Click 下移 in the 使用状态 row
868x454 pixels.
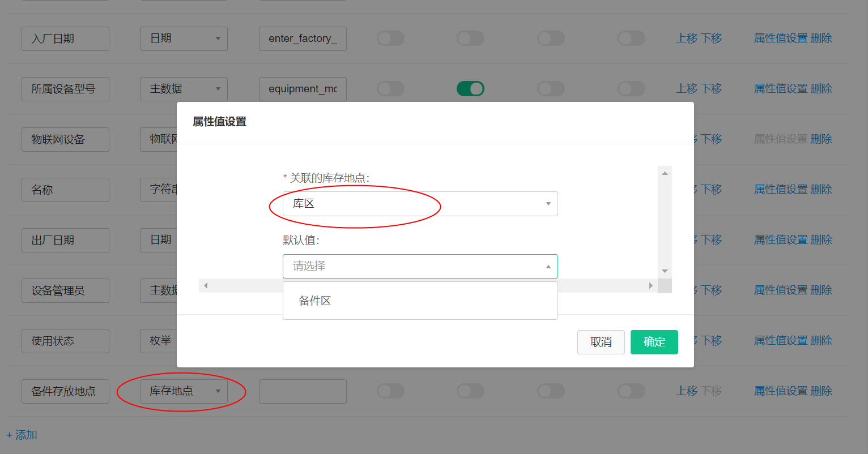(711, 341)
